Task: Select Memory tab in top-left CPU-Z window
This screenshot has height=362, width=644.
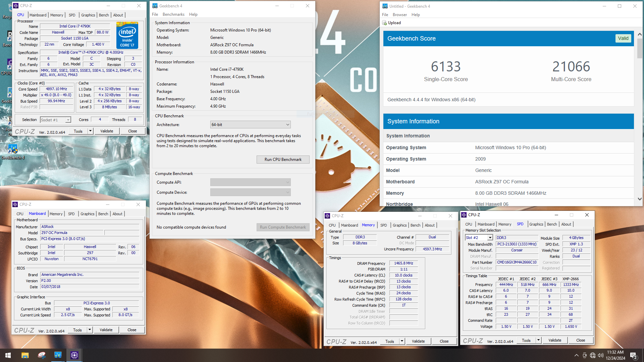Action: pos(57,15)
